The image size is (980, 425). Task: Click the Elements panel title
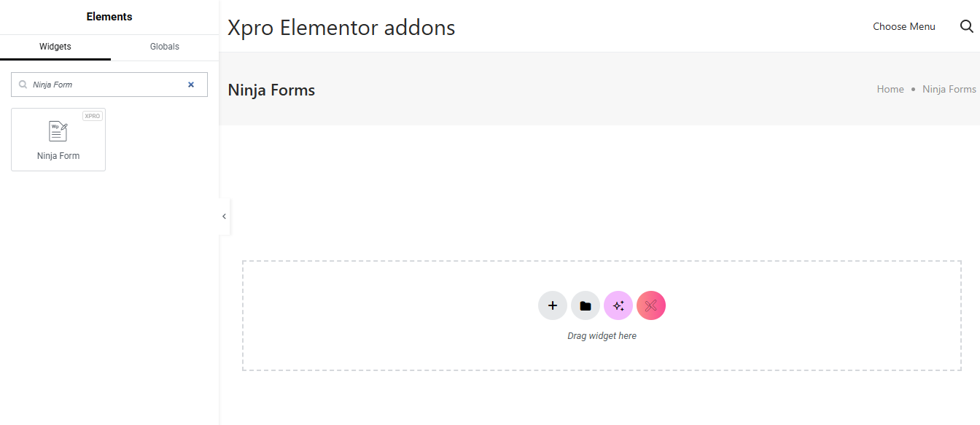(x=109, y=17)
